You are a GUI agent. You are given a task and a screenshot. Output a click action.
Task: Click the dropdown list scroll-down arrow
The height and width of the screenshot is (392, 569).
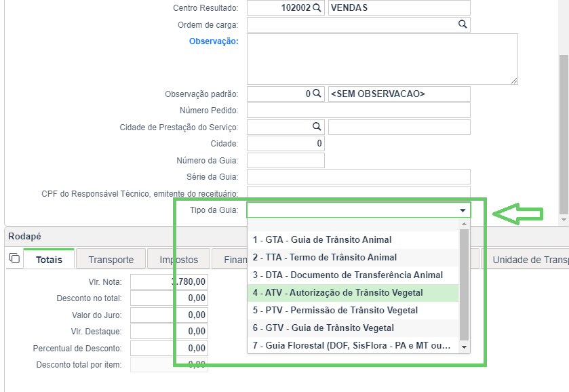[x=464, y=347]
